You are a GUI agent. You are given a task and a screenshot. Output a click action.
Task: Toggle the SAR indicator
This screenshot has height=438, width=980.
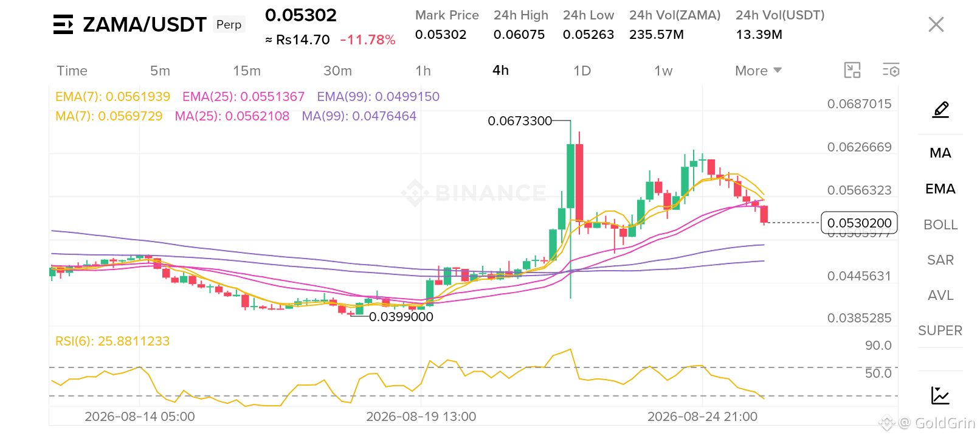pyautogui.click(x=940, y=260)
